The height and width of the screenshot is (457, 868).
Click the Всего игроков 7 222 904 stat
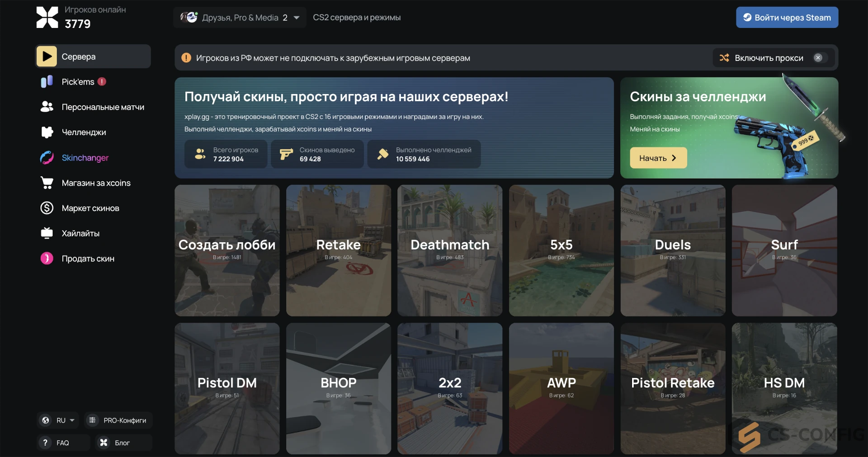(226, 154)
